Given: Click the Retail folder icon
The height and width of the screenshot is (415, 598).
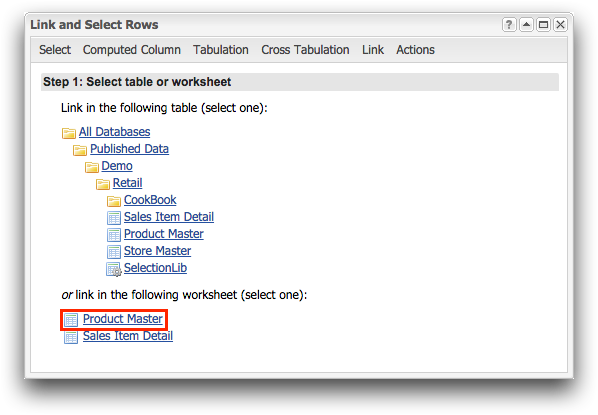Looking at the screenshot, I should [x=102, y=184].
